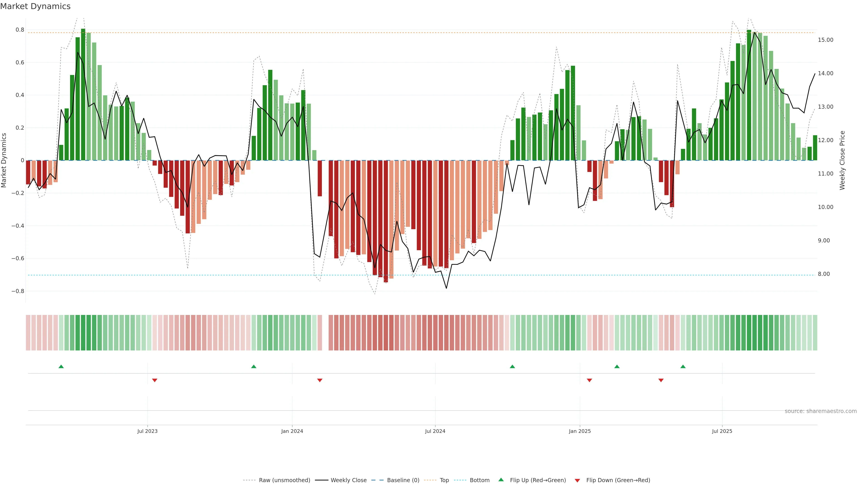
Task: Click the Weekly Close Price axis title
Action: pos(842,160)
